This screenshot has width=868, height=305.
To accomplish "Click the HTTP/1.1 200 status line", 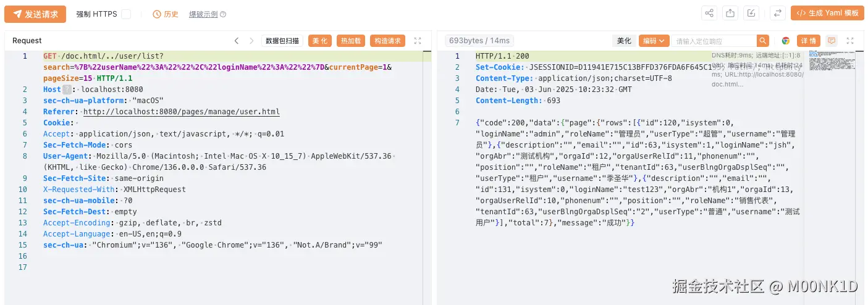I will tap(502, 56).
